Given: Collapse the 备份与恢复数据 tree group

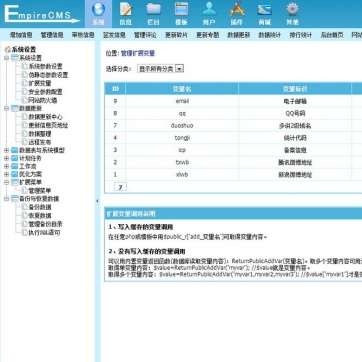Looking at the screenshot, I should (6, 199).
